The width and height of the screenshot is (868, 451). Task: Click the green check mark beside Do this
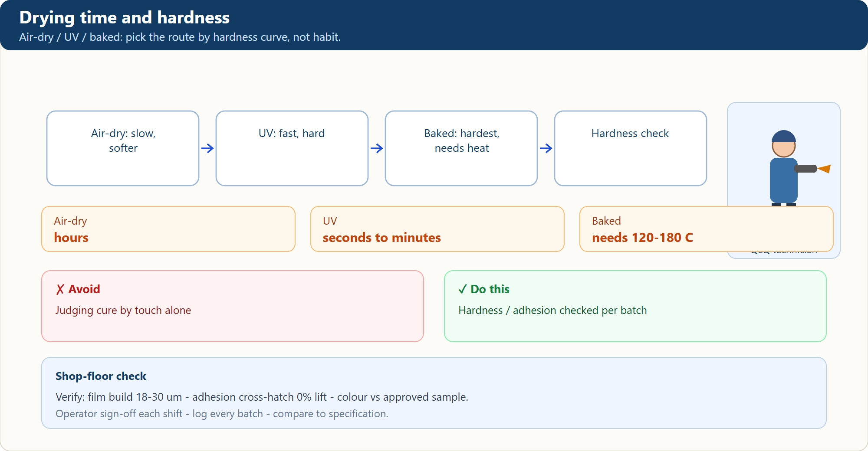tap(463, 289)
